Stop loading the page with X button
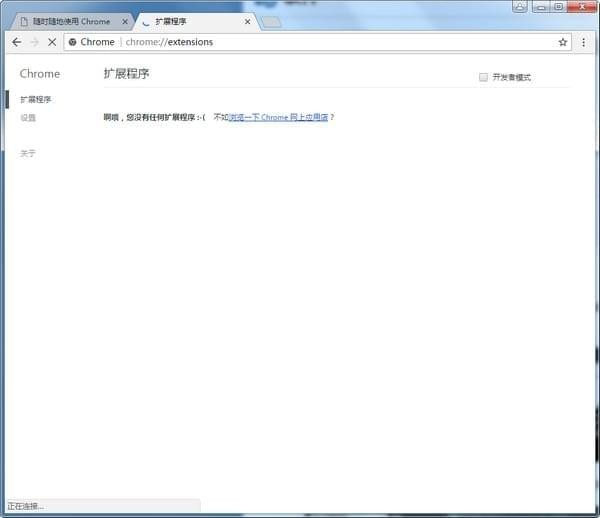This screenshot has height=518, width=600. tap(52, 42)
